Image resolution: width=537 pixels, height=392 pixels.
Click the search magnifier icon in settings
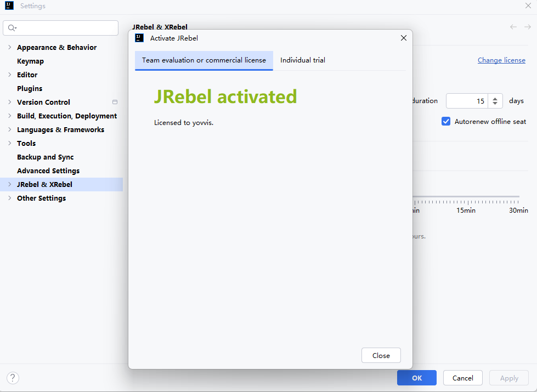pos(12,28)
